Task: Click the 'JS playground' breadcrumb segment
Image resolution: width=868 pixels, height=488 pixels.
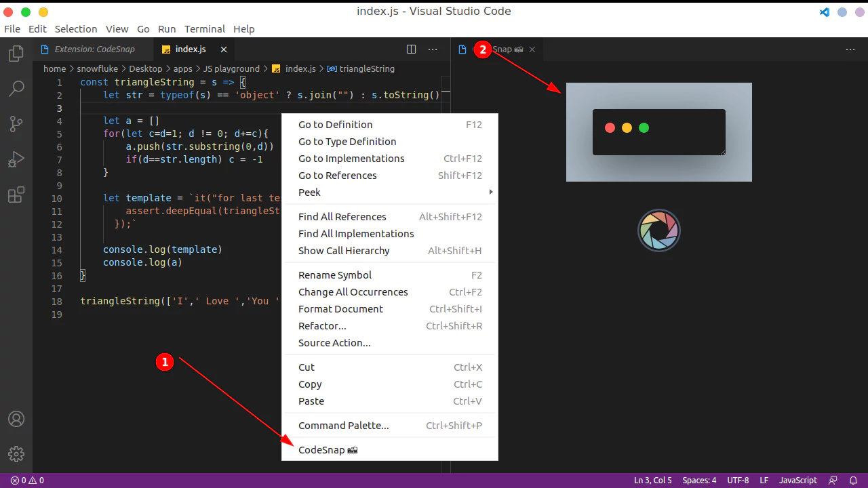Action: (231, 68)
